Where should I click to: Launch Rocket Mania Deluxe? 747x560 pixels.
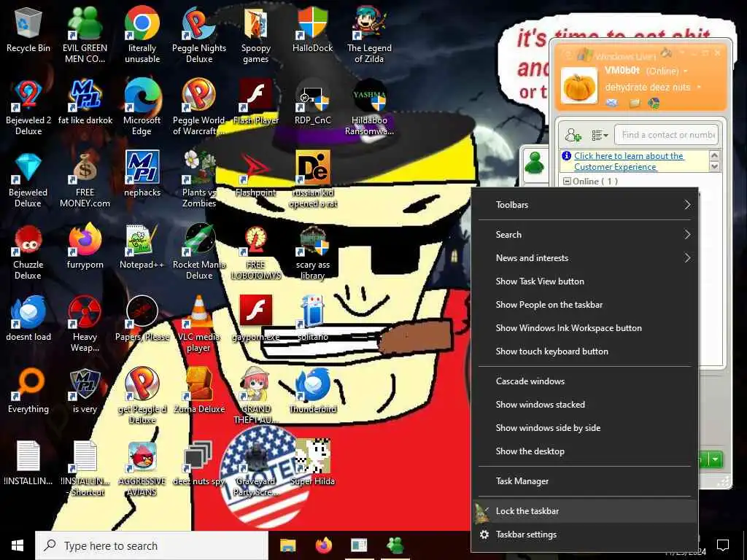click(199, 252)
